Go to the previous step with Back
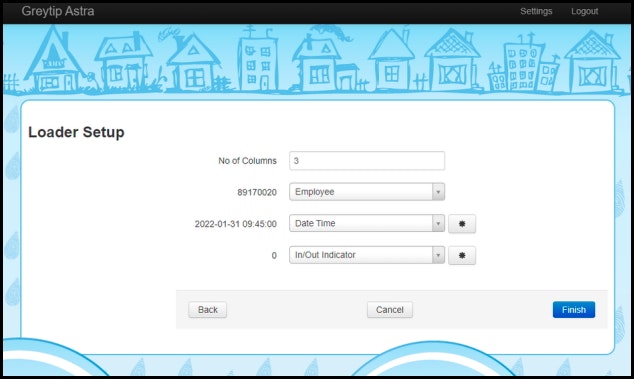The image size is (634, 379). point(207,310)
